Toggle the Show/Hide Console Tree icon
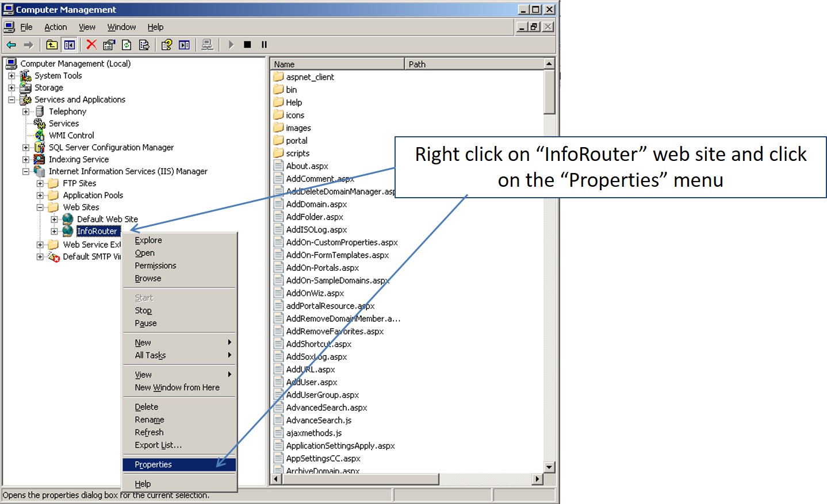This screenshot has height=504, width=827. click(70, 45)
